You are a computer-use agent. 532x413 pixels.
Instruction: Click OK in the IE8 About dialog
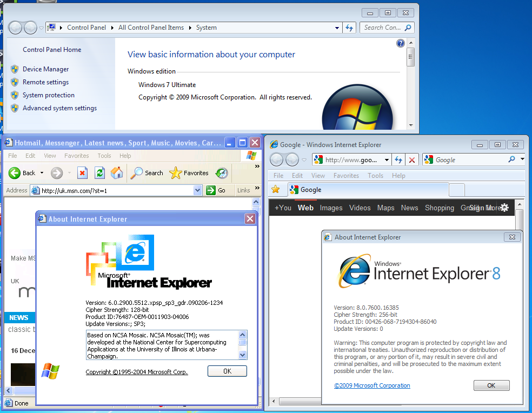(491, 385)
